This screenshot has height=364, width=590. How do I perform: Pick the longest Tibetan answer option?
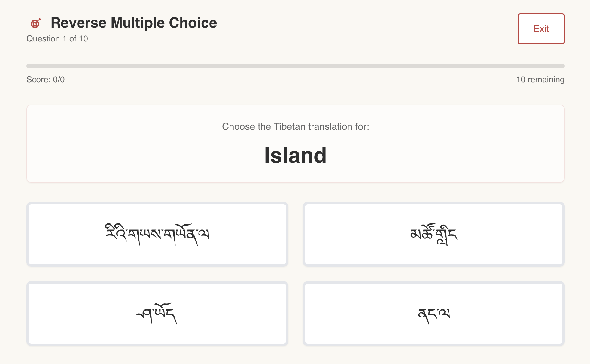157,234
